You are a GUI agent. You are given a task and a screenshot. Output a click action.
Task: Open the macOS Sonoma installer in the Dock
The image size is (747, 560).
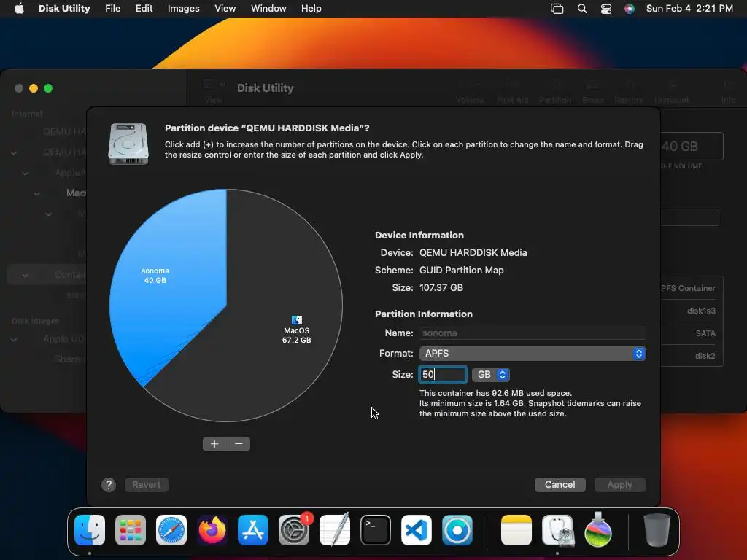(x=598, y=530)
